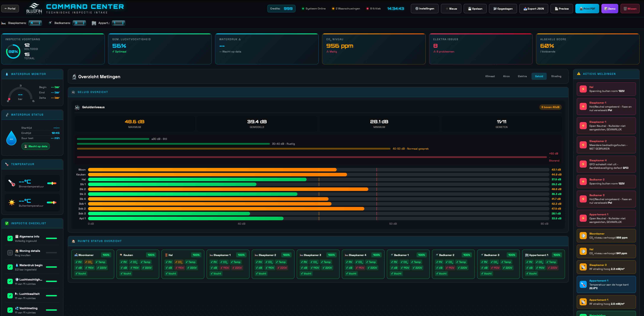Click the radiation icon on Slaapkamer 3 alert
This screenshot has height=316, width=644.
coord(583,267)
